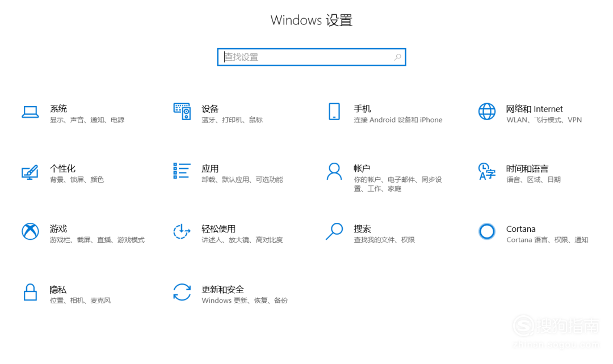
Task: Open the 手机 phone icon
Action: click(334, 112)
